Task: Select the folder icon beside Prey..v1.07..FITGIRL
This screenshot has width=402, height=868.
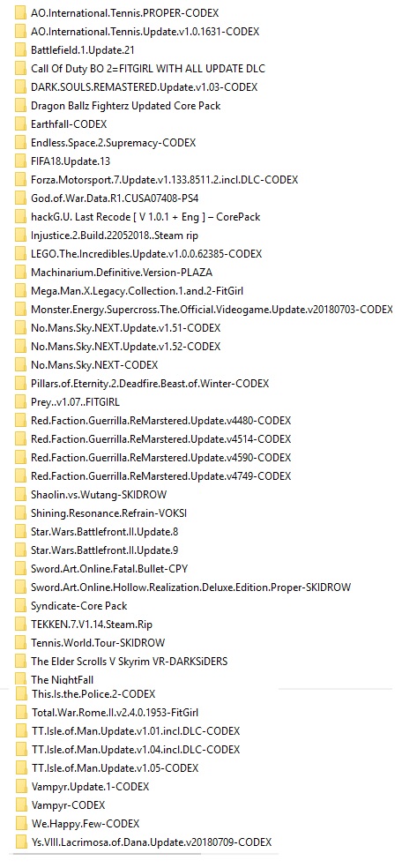Action: [x=20, y=402]
